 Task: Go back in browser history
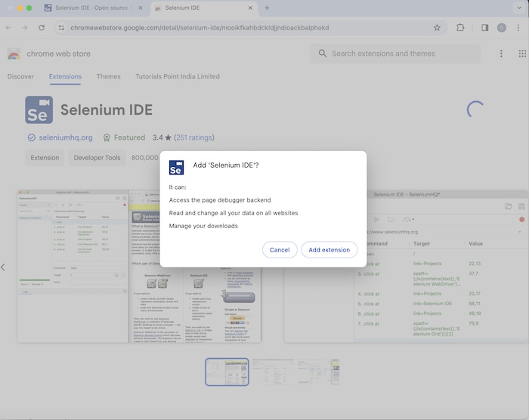coord(9,28)
